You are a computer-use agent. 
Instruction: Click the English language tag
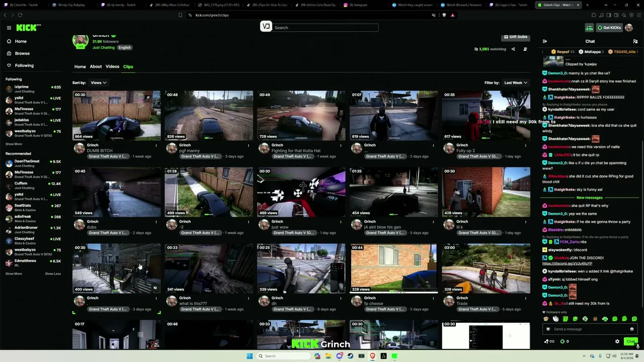[124, 48]
